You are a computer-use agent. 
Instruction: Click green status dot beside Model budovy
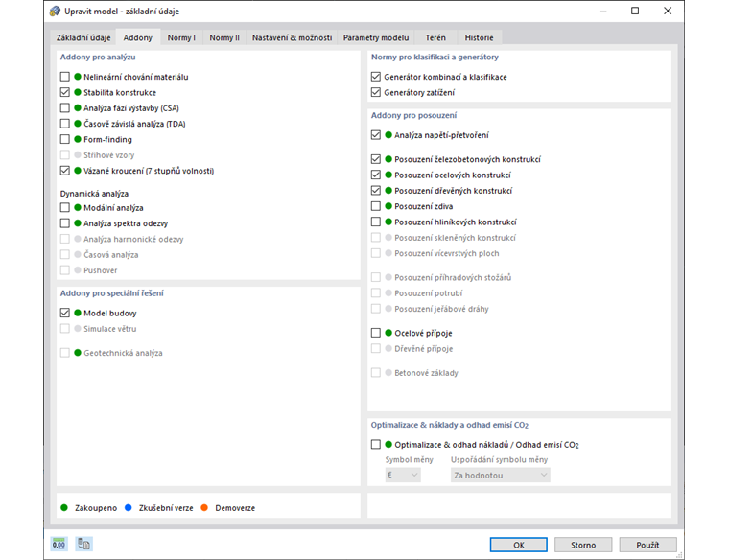(78, 313)
